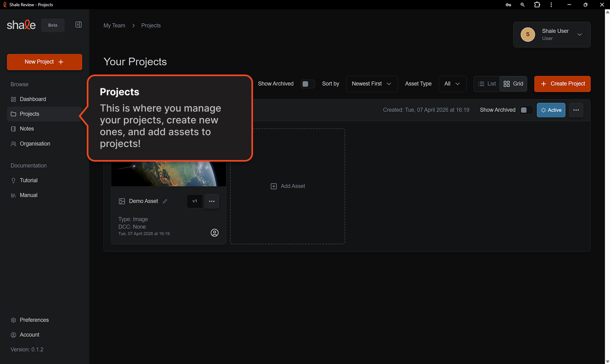Open Demo Asset more options menu
This screenshot has height=364, width=610.
point(211,201)
